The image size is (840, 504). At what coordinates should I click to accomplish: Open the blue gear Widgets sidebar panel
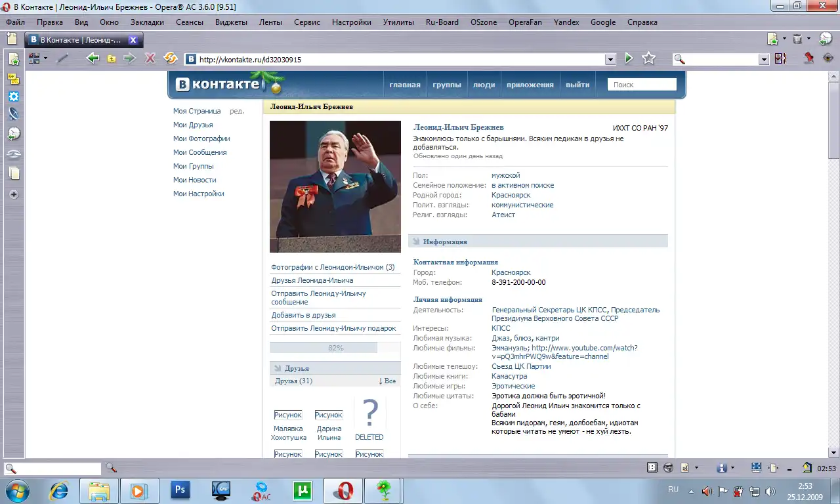13,96
